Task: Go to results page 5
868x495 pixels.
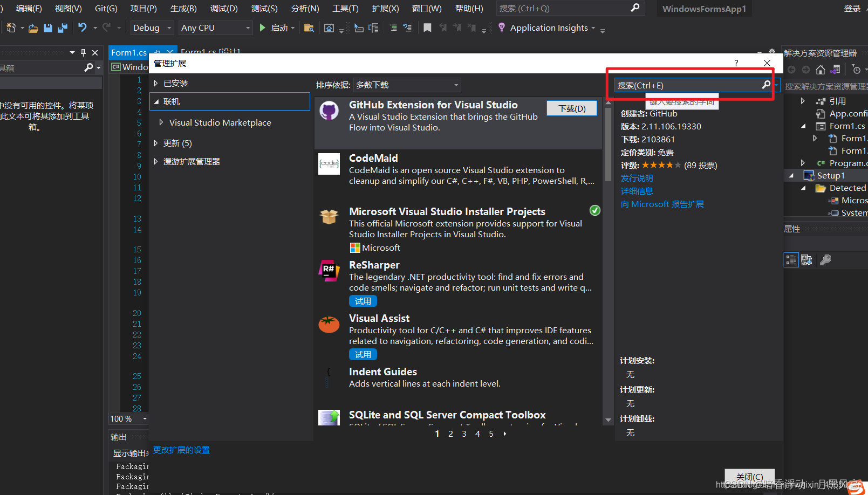Action: tap(491, 434)
